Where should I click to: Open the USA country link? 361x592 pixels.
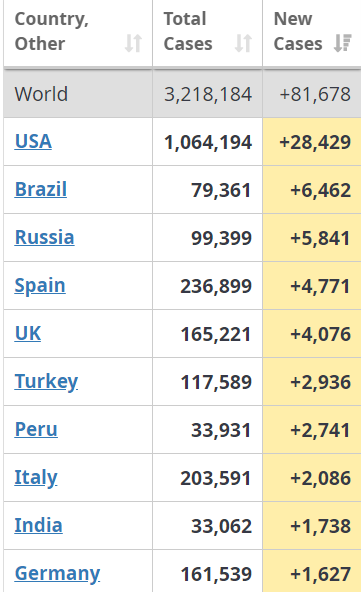(33, 142)
